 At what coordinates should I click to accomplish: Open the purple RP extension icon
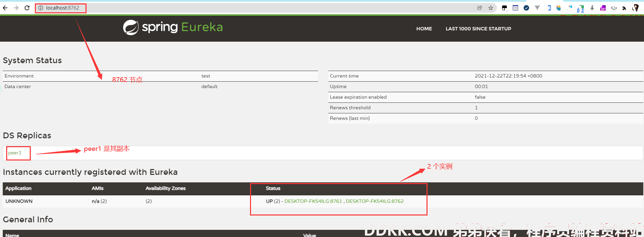tap(603, 8)
